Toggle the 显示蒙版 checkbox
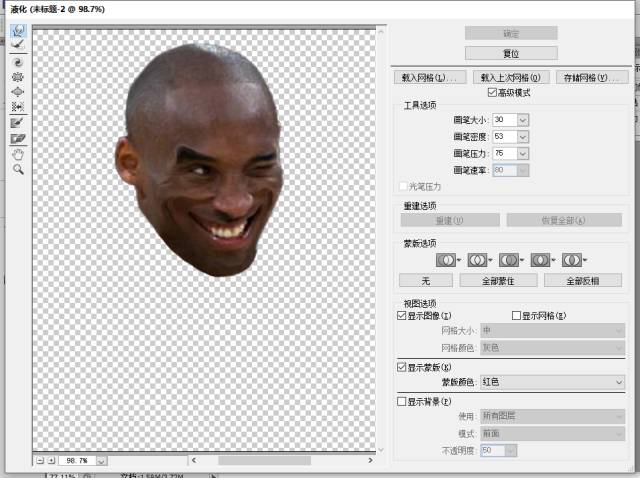The image size is (640, 478). 401,367
